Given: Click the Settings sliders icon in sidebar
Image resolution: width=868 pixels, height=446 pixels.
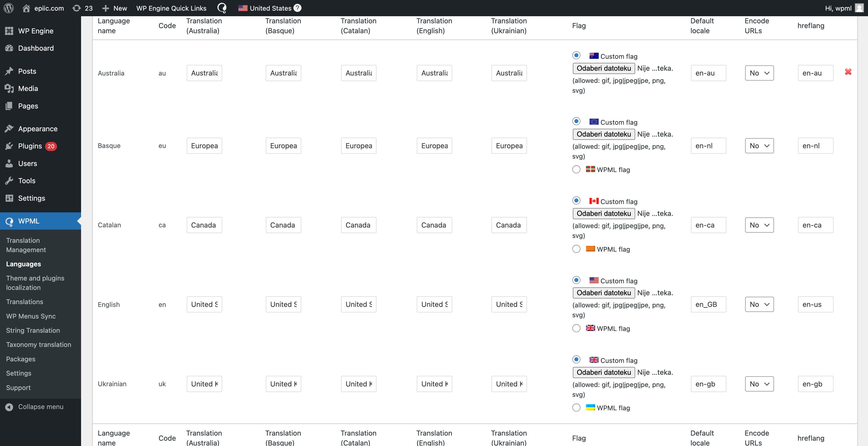Looking at the screenshot, I should click(x=9, y=198).
